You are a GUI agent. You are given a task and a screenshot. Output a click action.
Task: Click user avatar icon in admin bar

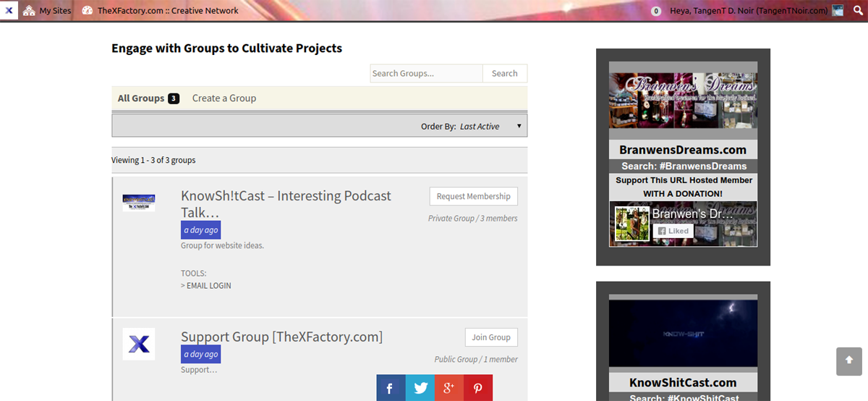point(838,11)
